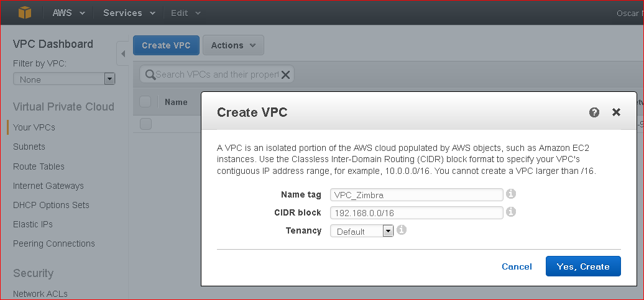The height and width of the screenshot is (300, 644).
Task: Select Subnets in the sidebar
Action: click(x=29, y=147)
